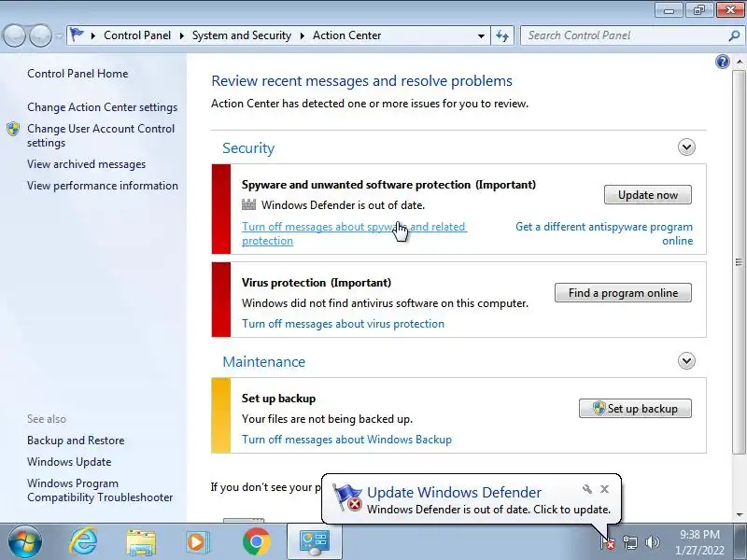Expand breadcrumb arrow after Control Panel
The height and width of the screenshot is (560, 747).
click(x=181, y=35)
